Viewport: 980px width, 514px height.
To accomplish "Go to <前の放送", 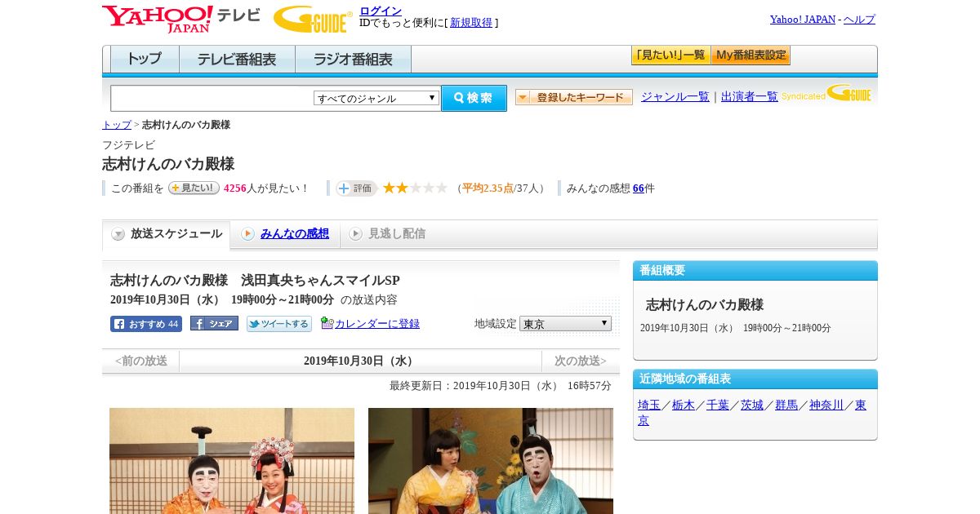I will point(141,361).
